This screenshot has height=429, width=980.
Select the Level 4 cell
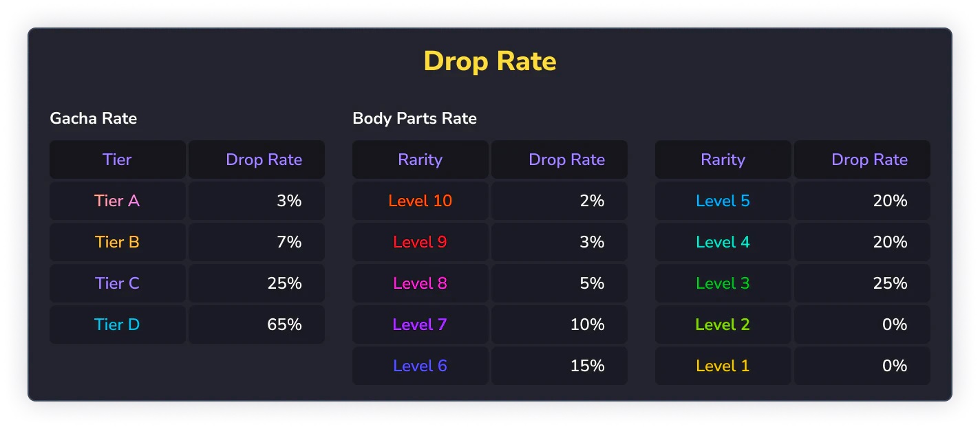click(x=723, y=242)
